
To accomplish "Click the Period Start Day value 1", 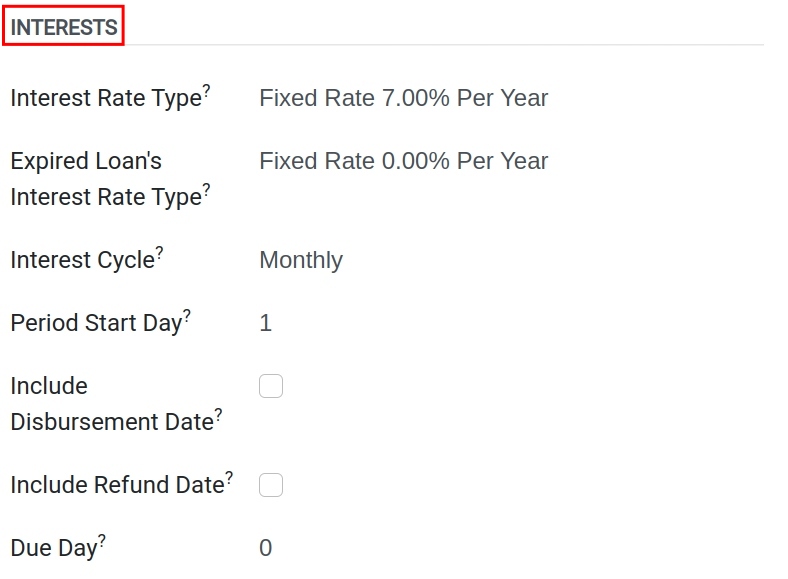I will 266,323.
